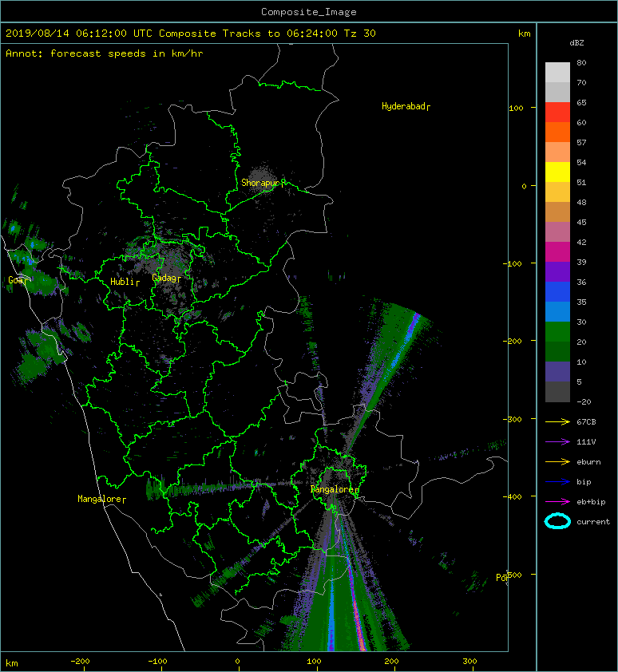The width and height of the screenshot is (618, 672).
Task: Click the yellow eburn arrow icon
Action: tap(557, 461)
